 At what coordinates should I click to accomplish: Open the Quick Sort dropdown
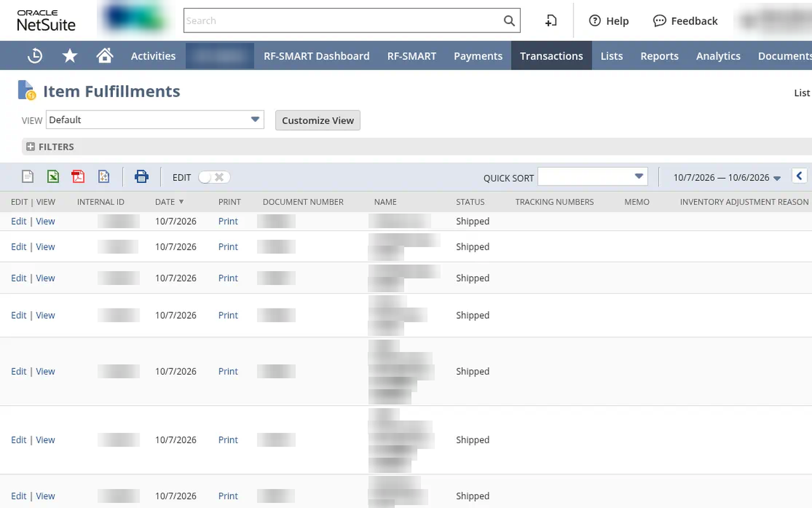click(x=593, y=177)
